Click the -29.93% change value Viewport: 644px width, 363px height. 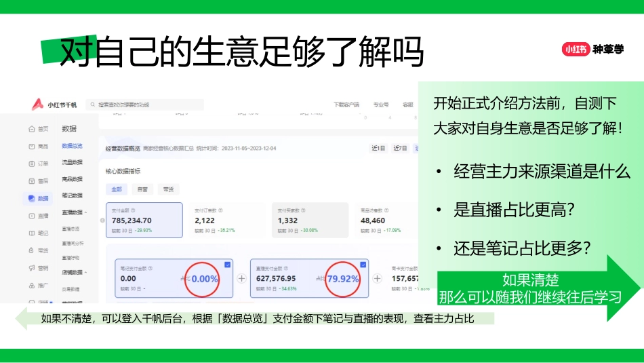click(143, 231)
